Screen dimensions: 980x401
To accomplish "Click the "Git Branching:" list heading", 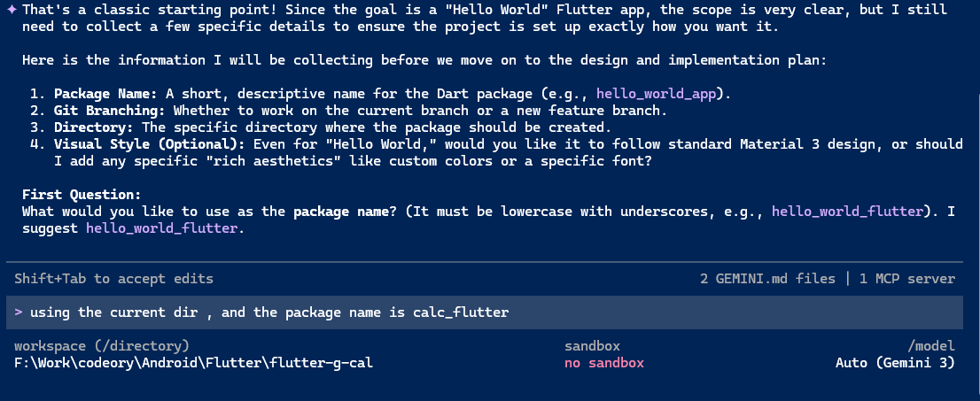I will 110,111.
